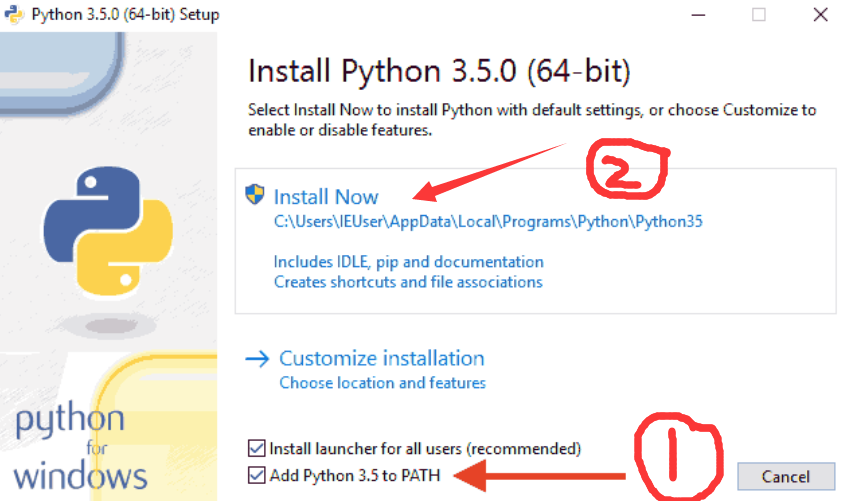Click the install path C:\Users\IEUser\AppData text
The height and width of the screenshot is (501, 846).
(488, 222)
